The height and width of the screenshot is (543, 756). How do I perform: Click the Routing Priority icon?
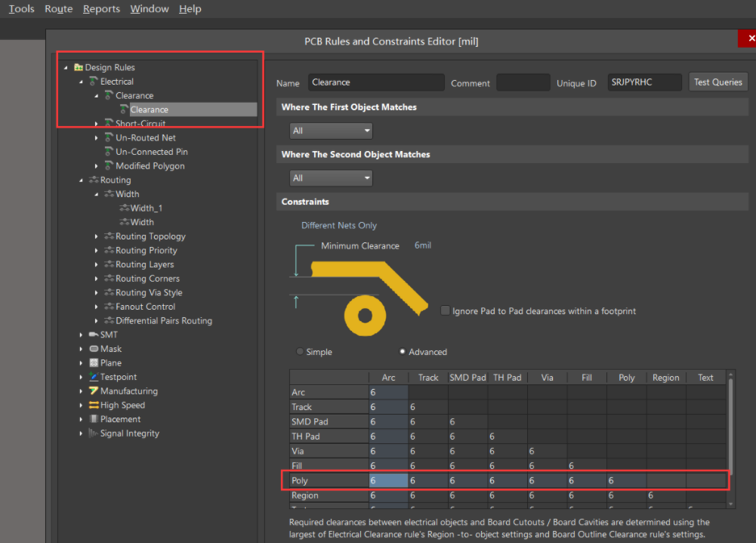[109, 250]
